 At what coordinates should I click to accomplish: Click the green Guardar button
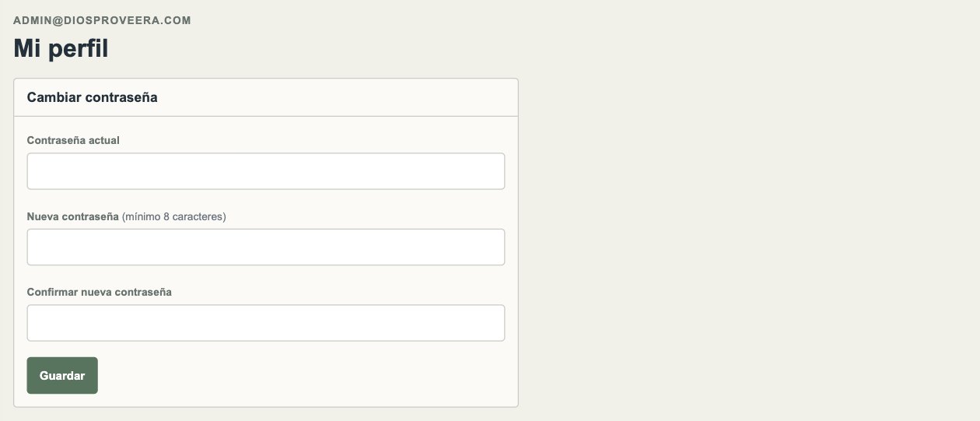(x=62, y=375)
